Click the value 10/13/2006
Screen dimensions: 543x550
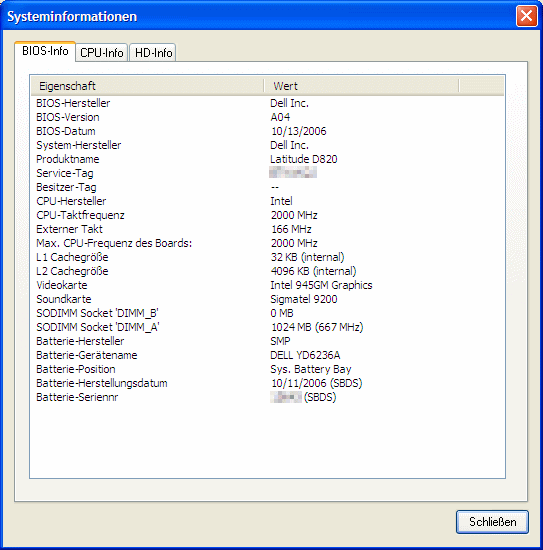click(299, 131)
